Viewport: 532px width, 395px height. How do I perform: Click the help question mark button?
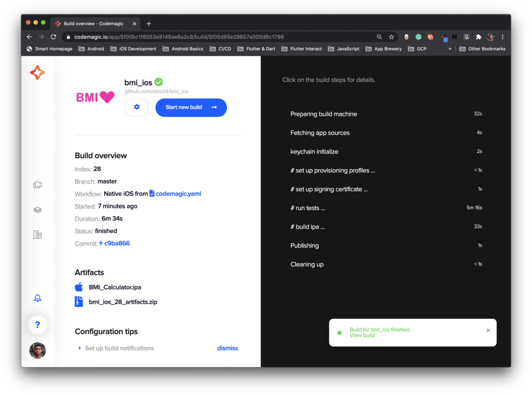coord(37,325)
